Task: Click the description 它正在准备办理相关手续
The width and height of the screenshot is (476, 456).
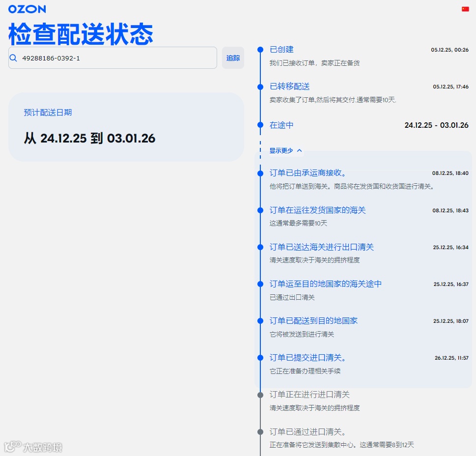Action: coord(305,371)
